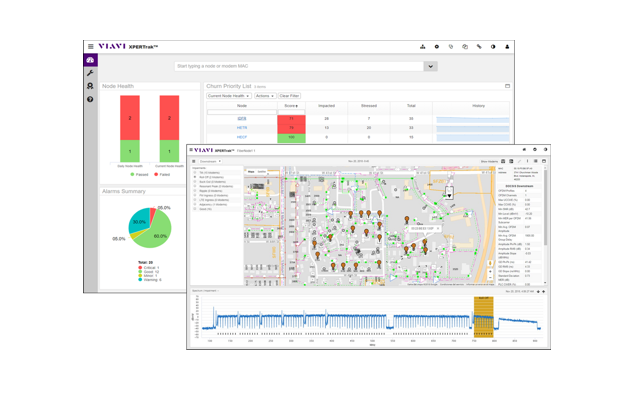Screen dimensions: 640x400
Task: Click the map zoom in plus button
Action: pyautogui.click(x=490, y=271)
